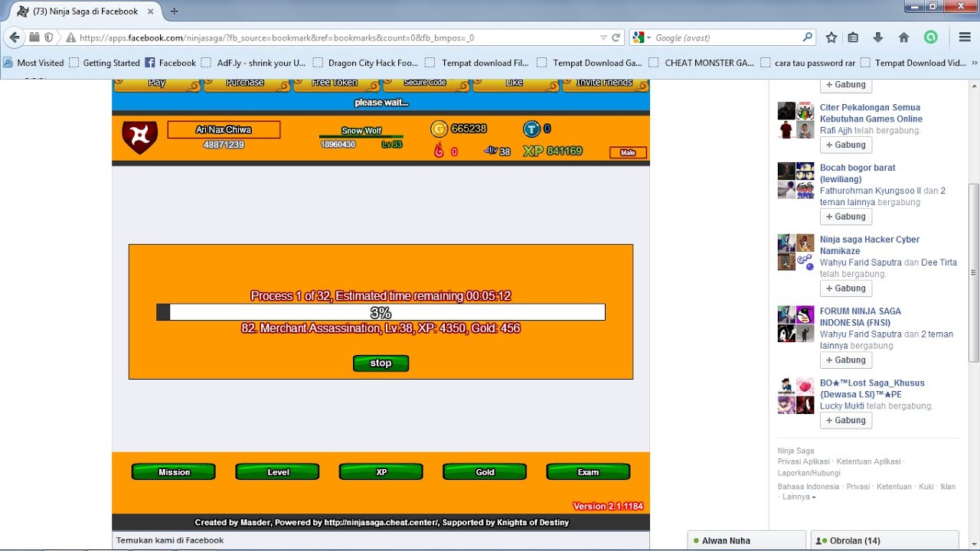Screen dimensions: 980x551
Task: Click the Temukan kami di Facebook text
Action: (170, 540)
